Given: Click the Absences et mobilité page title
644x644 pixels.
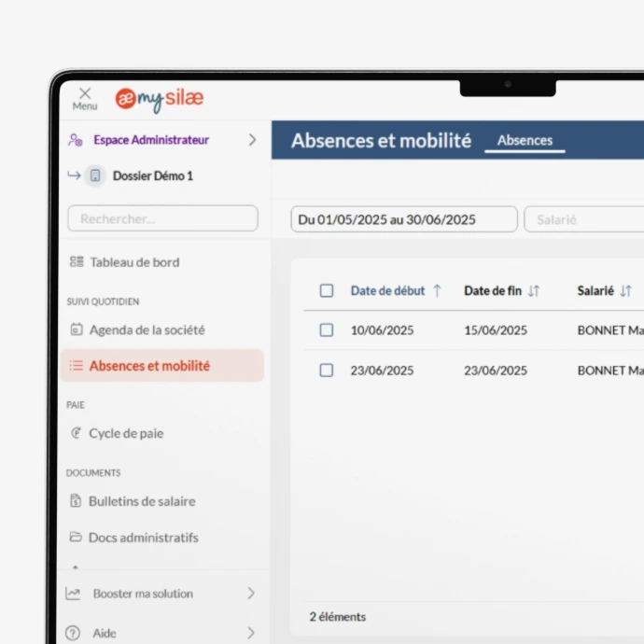Looking at the screenshot, I should pyautogui.click(x=381, y=140).
